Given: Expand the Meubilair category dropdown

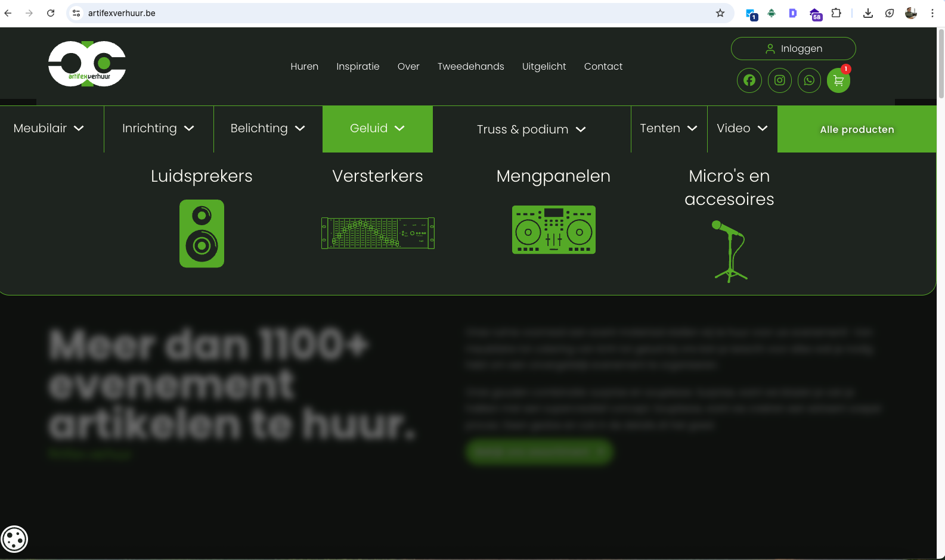Looking at the screenshot, I should pos(49,129).
